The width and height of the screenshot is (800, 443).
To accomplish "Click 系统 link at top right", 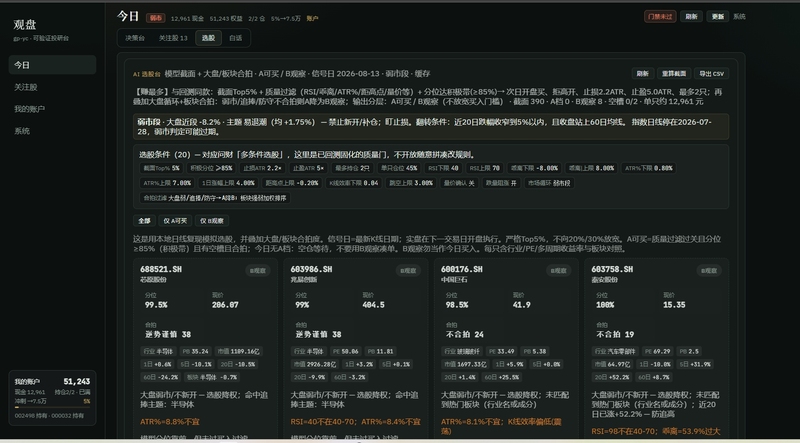I will coord(739,16).
